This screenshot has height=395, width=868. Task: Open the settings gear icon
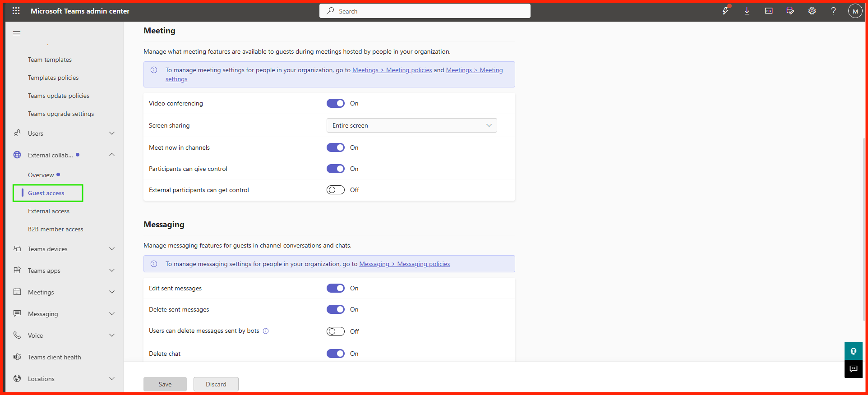click(x=812, y=11)
